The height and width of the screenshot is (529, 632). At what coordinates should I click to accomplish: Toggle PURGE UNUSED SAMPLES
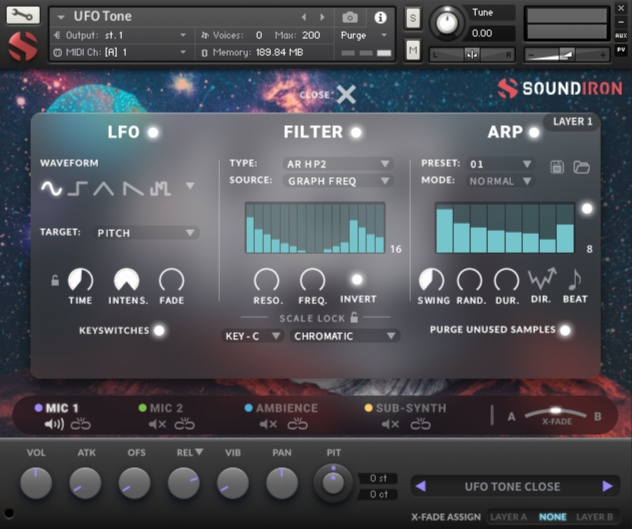(565, 330)
